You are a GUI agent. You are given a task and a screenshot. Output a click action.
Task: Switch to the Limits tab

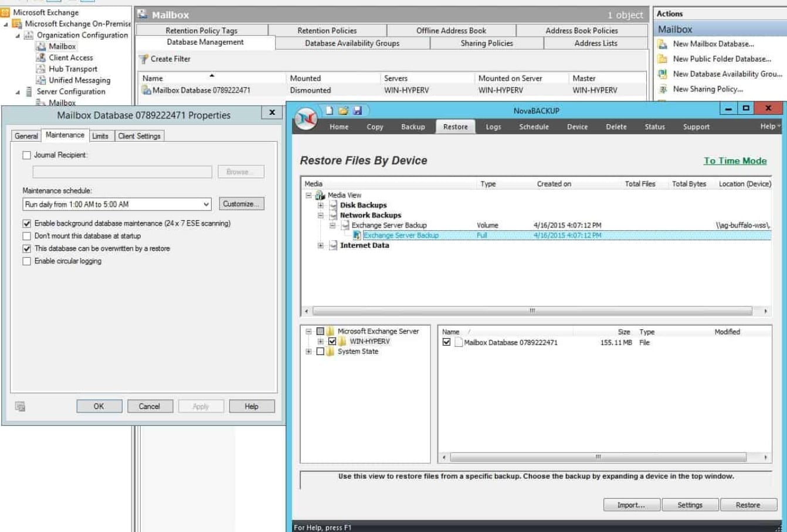tap(100, 136)
